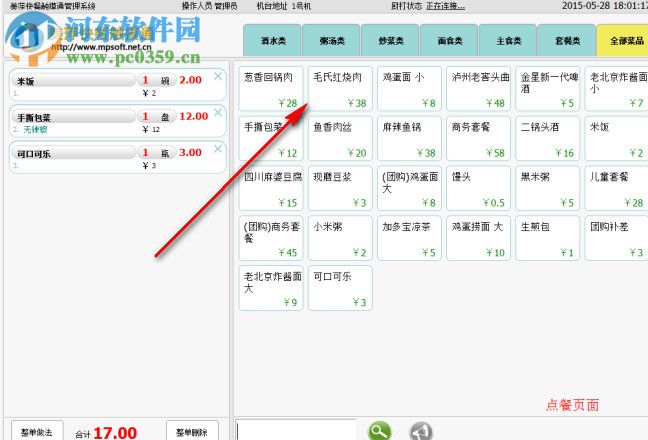Pick the 手撕包菜 ¥12 dish tile in grid

point(271,139)
